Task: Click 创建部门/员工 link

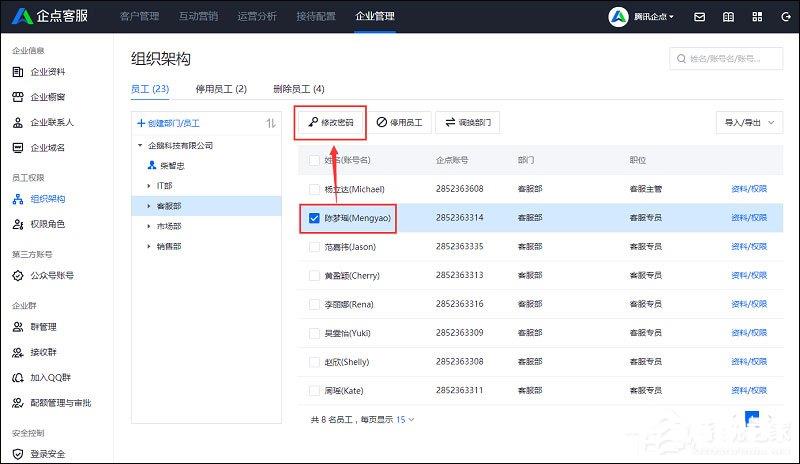Action: [x=168, y=123]
